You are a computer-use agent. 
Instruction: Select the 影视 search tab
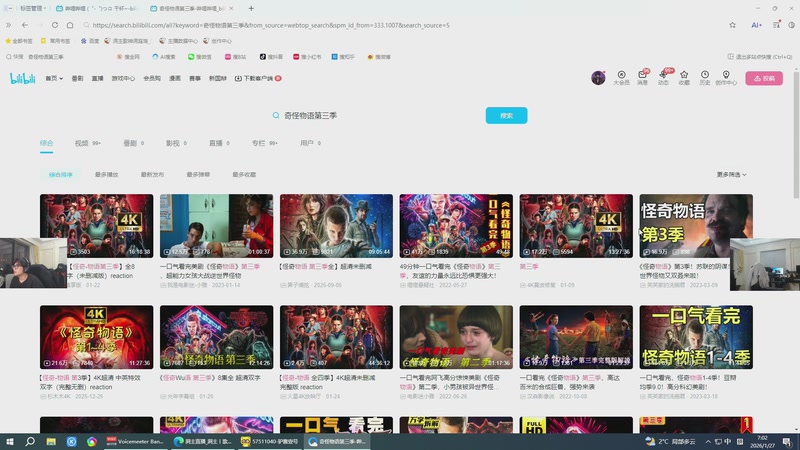point(177,143)
